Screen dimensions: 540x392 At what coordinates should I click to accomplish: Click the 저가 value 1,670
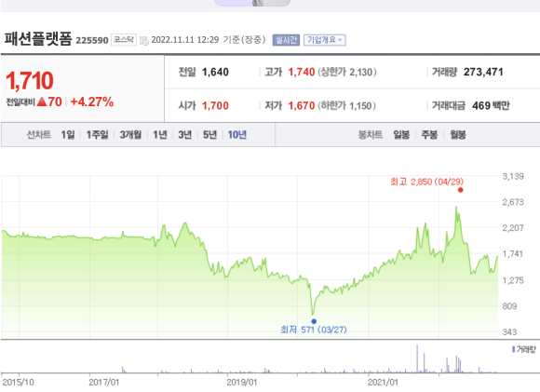click(x=302, y=106)
